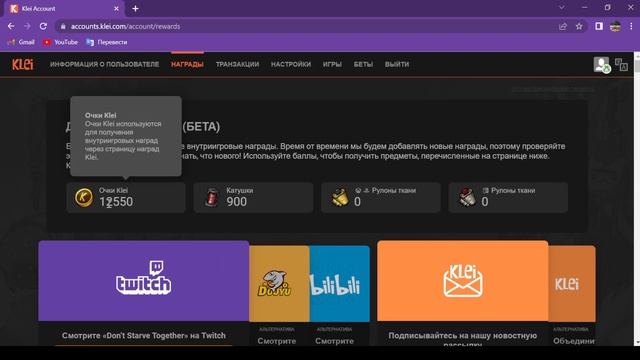Click the Очки Klei 12550 points box

126,198
